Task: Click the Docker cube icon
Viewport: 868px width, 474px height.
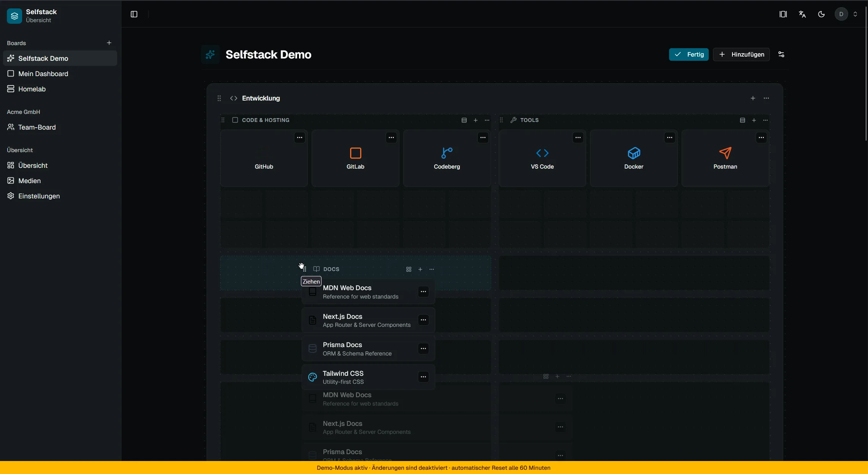Action: [x=634, y=153]
